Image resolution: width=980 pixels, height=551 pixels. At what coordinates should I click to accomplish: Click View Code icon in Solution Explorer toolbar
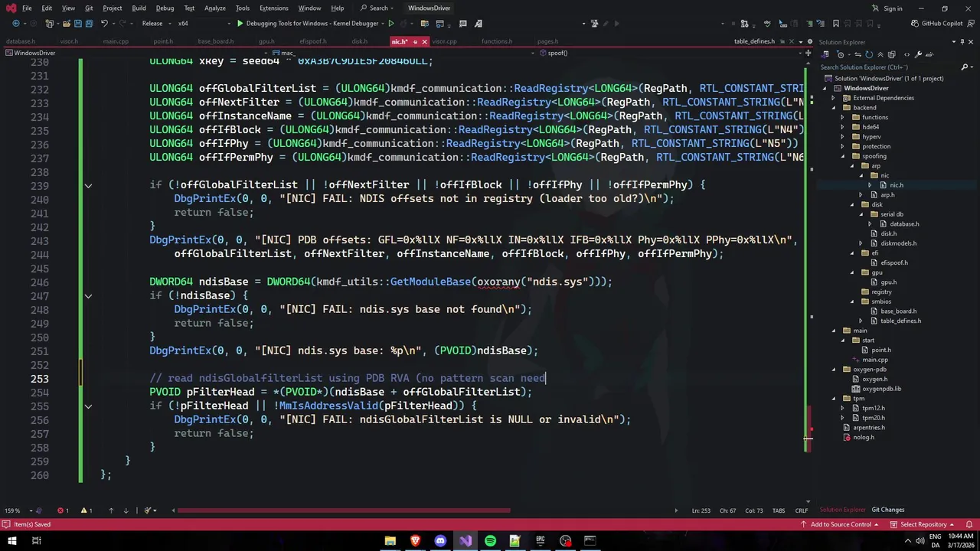(906, 54)
